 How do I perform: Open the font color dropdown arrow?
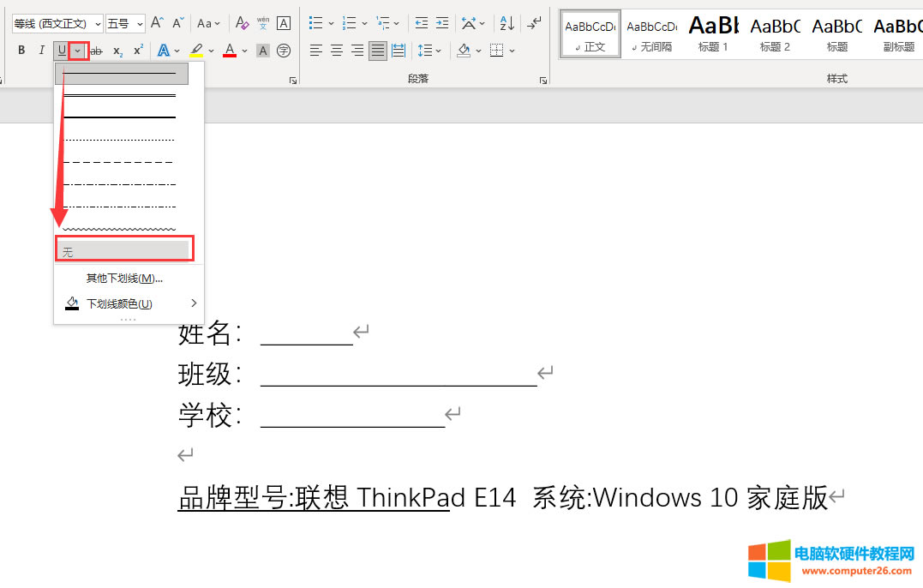[x=244, y=51]
